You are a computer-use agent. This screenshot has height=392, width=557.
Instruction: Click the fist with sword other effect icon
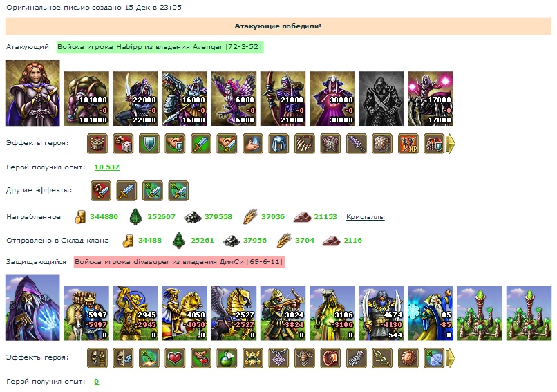[x=101, y=191]
